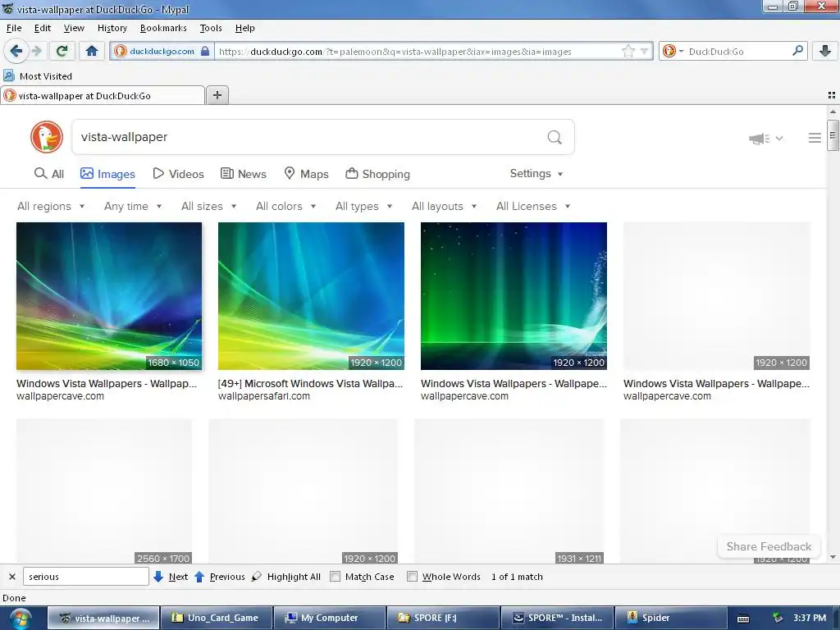Expand the All Licenses filter
This screenshot has width=840, height=630.
pyautogui.click(x=533, y=206)
